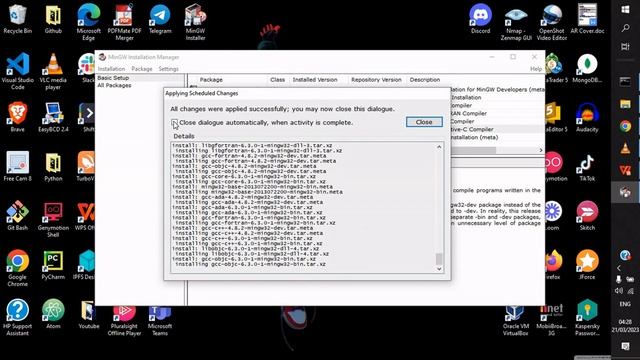The image size is (640, 360).
Task: Click the Description column header
Action: tap(425, 80)
